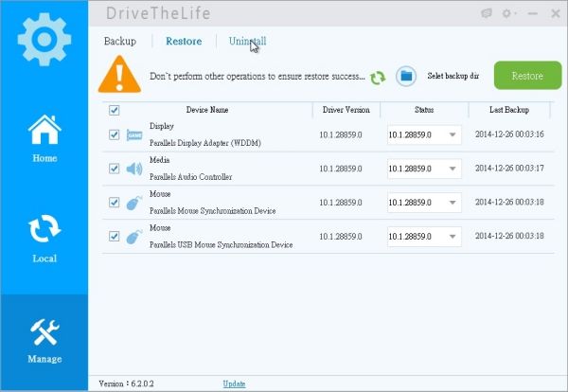Image resolution: width=568 pixels, height=392 pixels.
Task: Click the Update link at the bottom
Action: click(234, 383)
